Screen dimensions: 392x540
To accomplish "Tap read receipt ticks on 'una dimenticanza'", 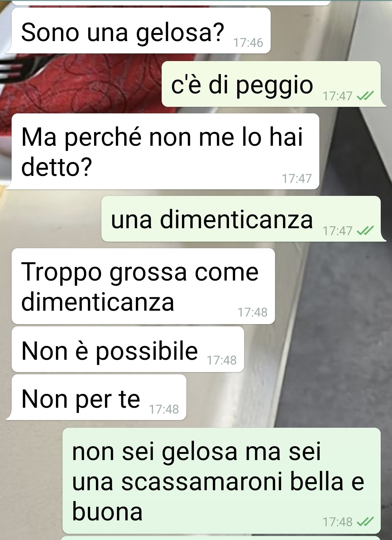I will point(365,231).
